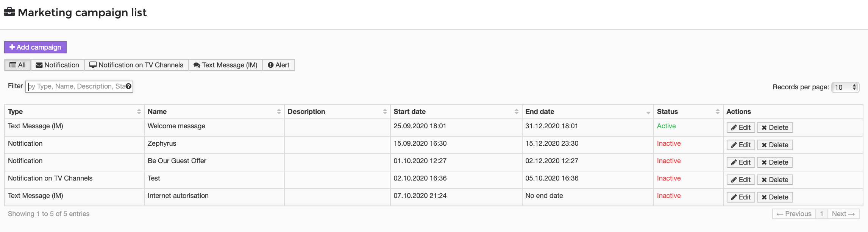Image resolution: width=868 pixels, height=232 pixels.
Task: Select the All campaigns tab
Action: (18, 65)
